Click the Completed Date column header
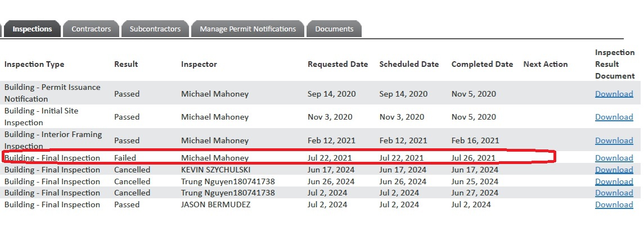The height and width of the screenshot is (232, 644). pyautogui.click(x=482, y=65)
